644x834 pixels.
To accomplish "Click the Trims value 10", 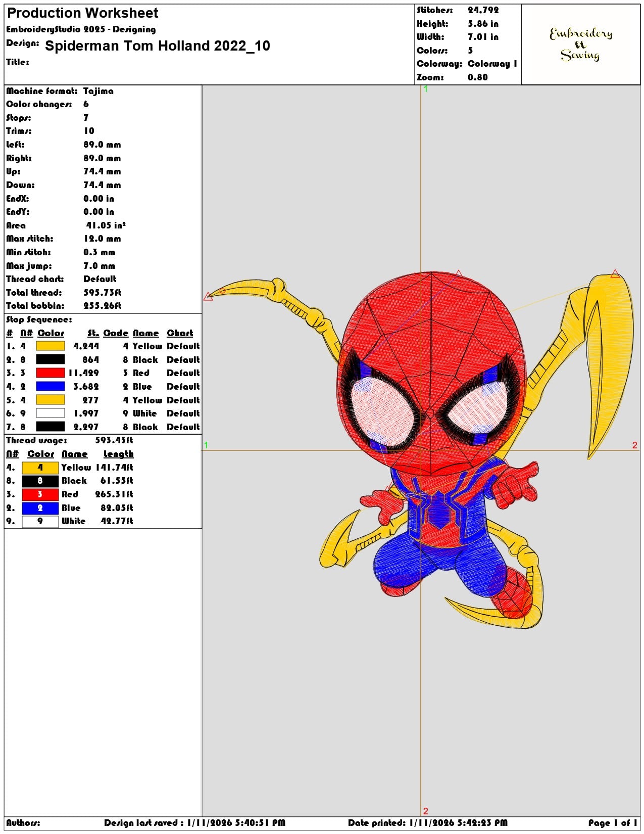I will [89, 131].
